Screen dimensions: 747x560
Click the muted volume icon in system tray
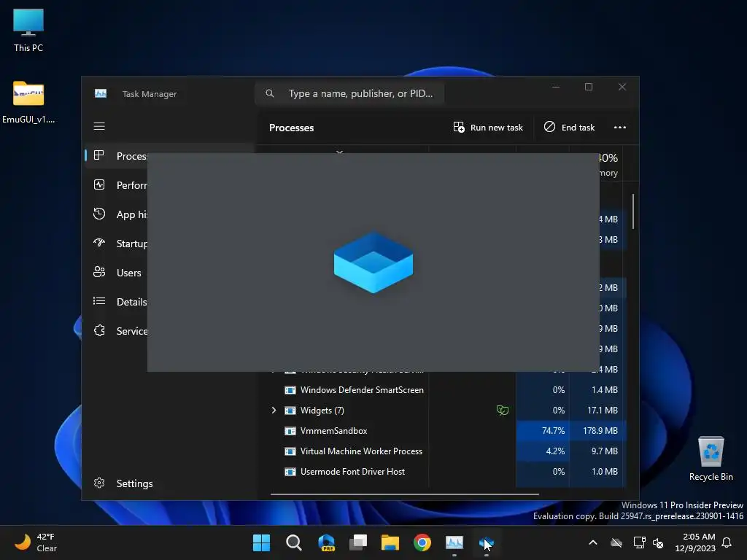658,542
